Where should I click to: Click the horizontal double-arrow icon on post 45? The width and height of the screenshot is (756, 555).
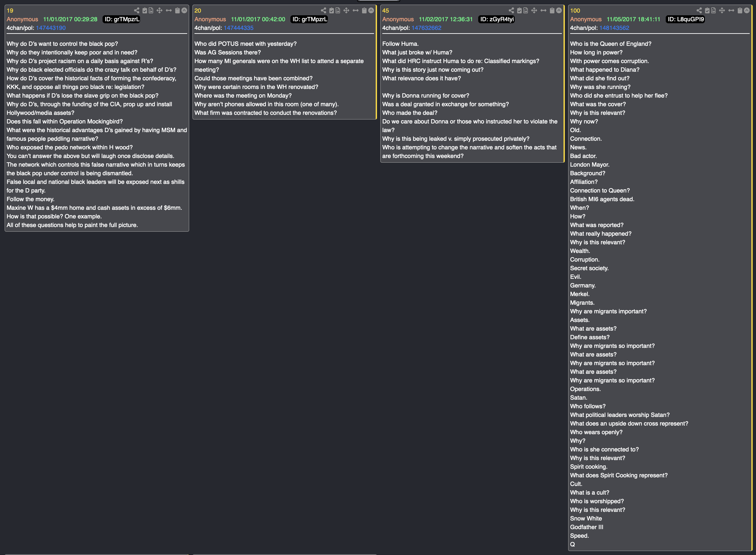[x=543, y=10]
